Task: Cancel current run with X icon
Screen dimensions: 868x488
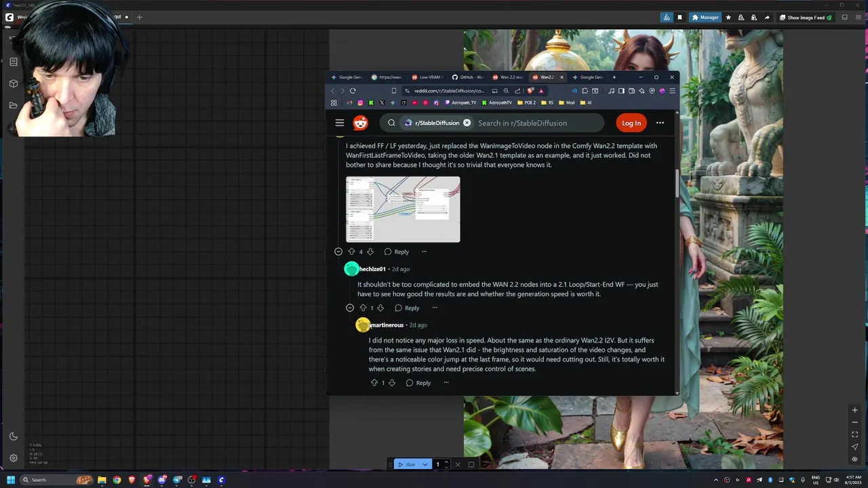Action: click(x=458, y=464)
